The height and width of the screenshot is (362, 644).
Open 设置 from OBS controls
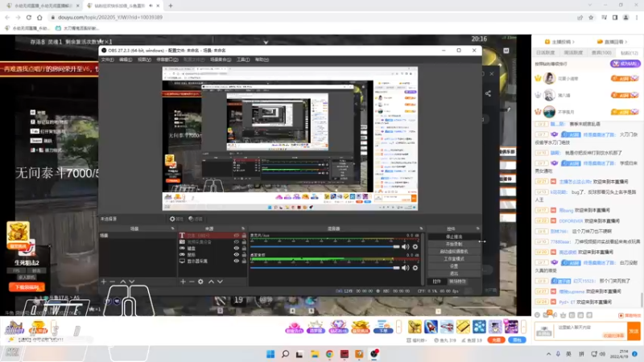click(x=454, y=266)
